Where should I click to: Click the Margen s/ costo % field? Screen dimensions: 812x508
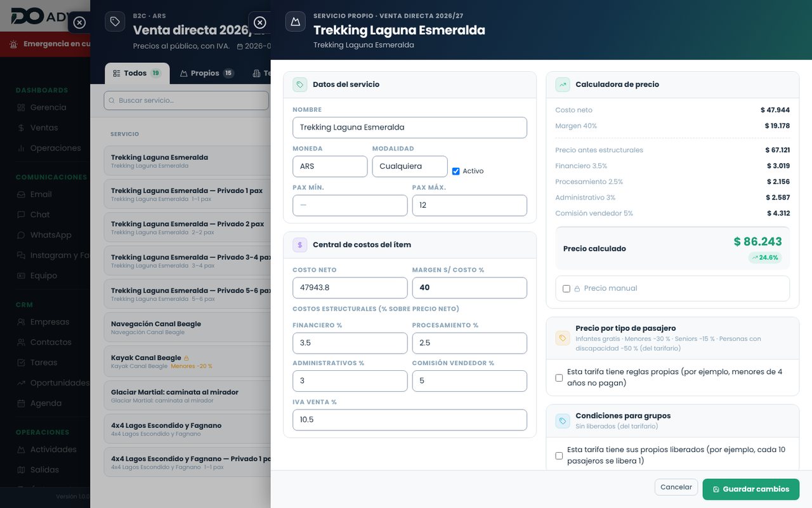[x=469, y=288]
